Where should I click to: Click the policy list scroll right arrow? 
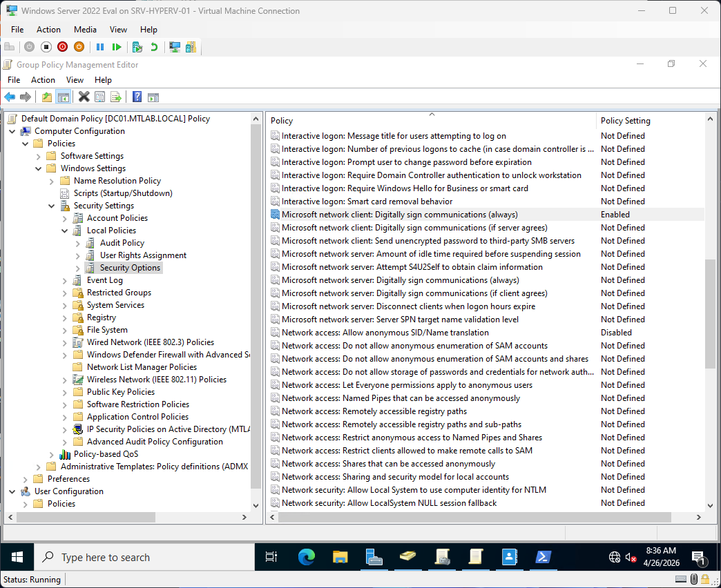(x=698, y=517)
